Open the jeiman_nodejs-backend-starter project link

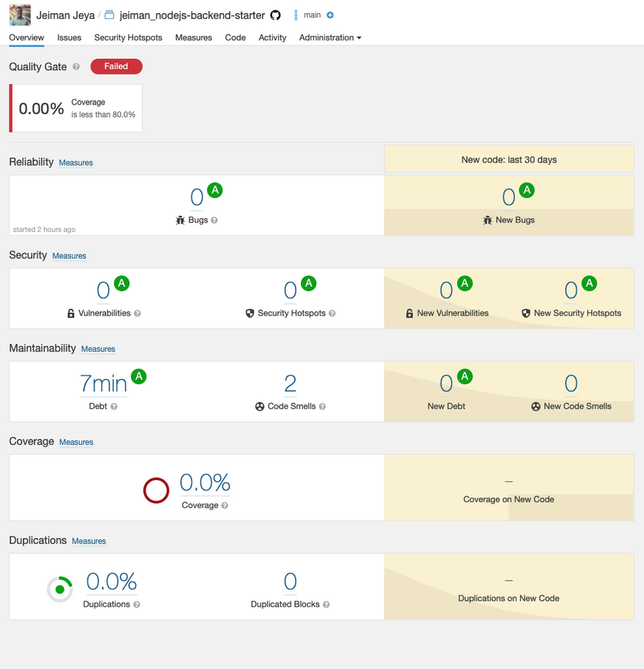click(x=192, y=15)
